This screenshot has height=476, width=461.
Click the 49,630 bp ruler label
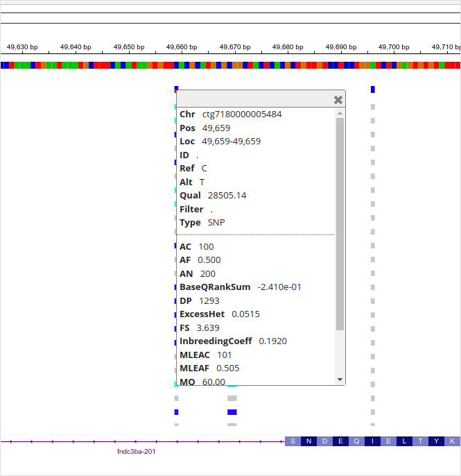(22, 47)
